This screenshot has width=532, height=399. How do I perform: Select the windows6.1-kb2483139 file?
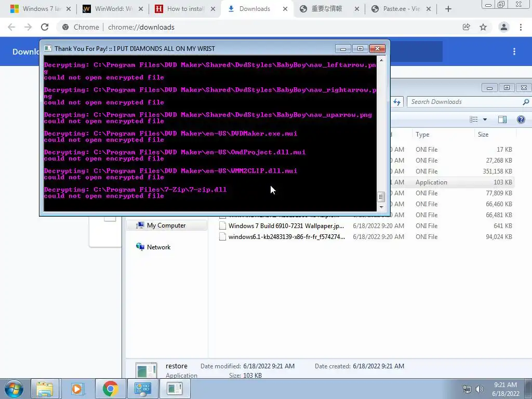point(366,237)
